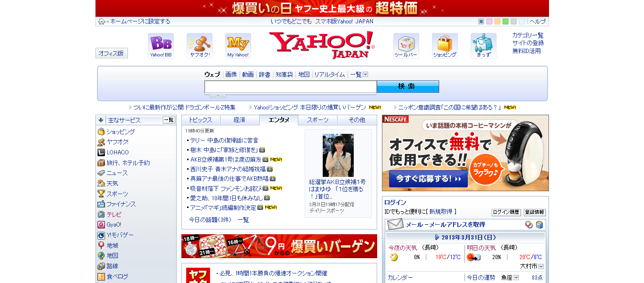
Task: Select the エンタメ tab
Action: 279,120
